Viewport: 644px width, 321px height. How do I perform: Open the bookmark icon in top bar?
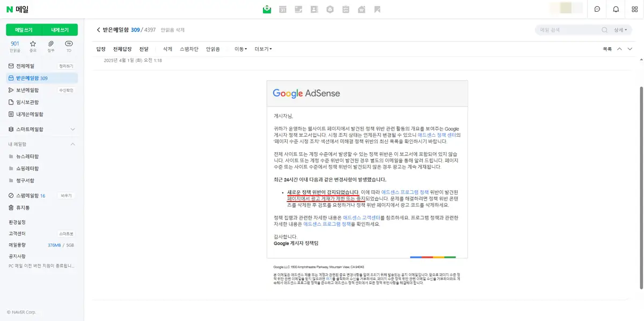coord(377,9)
